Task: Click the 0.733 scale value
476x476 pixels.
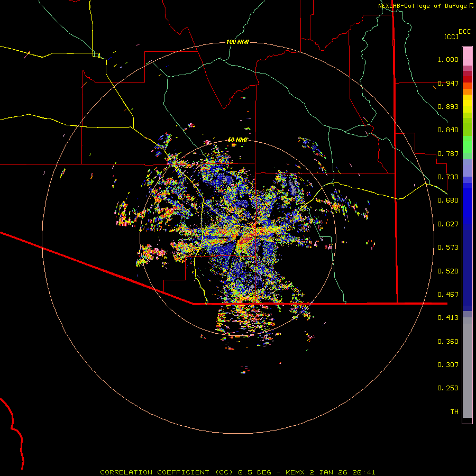Action: click(448, 177)
